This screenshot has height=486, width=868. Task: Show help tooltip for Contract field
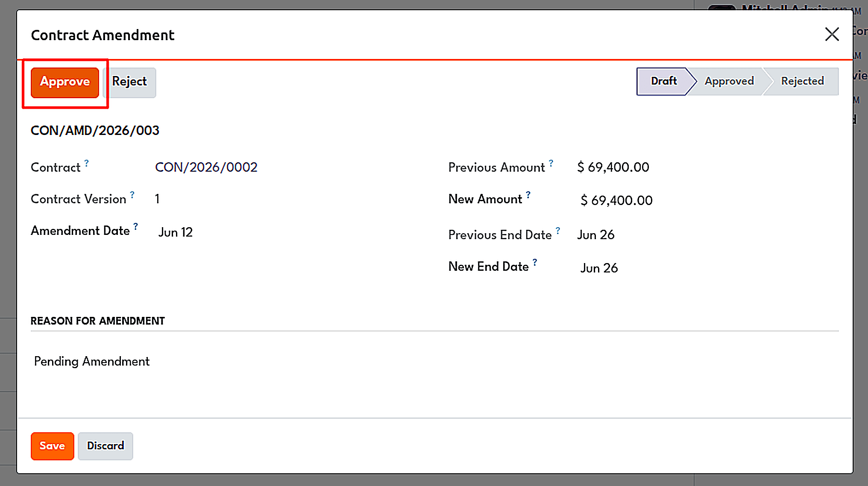point(87,163)
